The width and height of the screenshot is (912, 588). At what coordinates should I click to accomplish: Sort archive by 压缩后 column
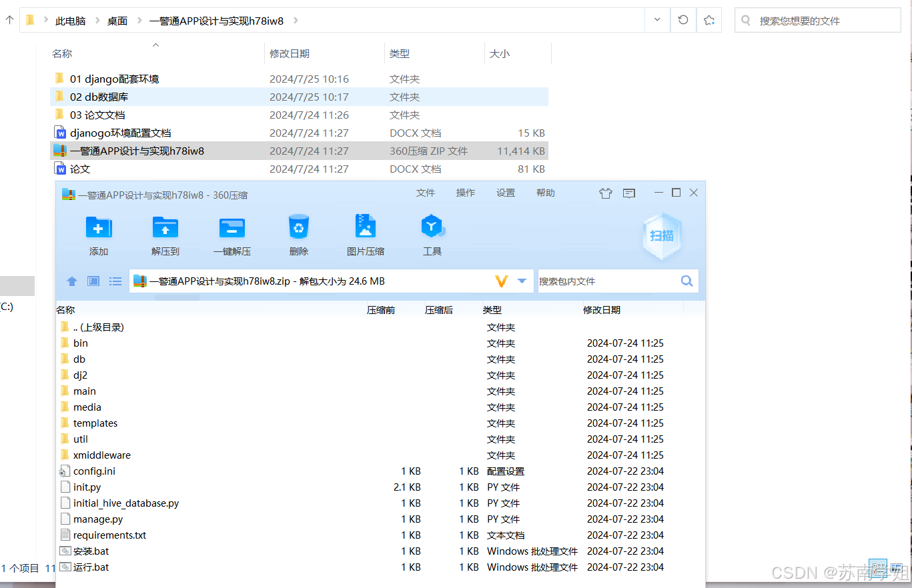click(439, 310)
